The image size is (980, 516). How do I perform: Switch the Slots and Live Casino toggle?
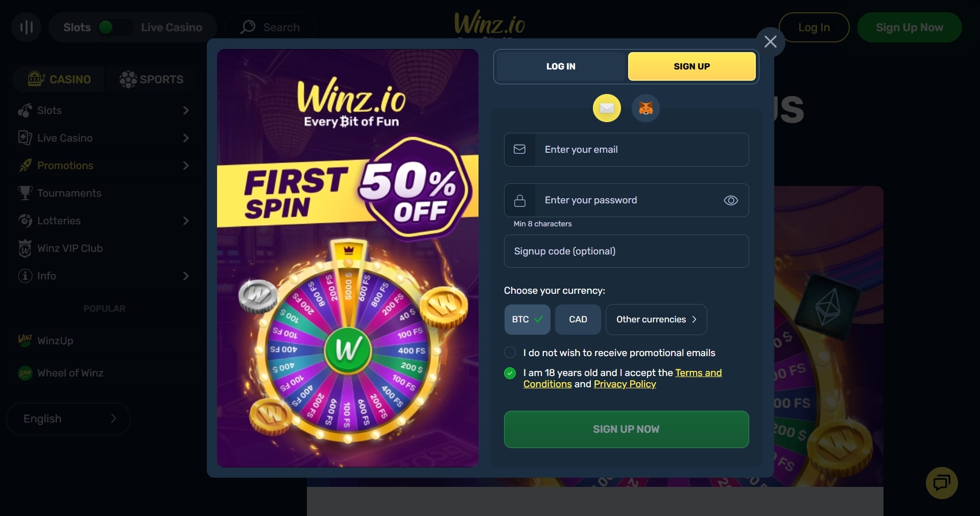tap(115, 27)
